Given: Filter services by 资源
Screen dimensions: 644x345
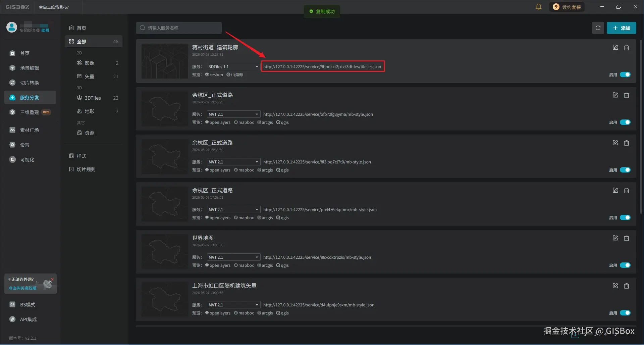Looking at the screenshot, I should [x=94, y=133].
